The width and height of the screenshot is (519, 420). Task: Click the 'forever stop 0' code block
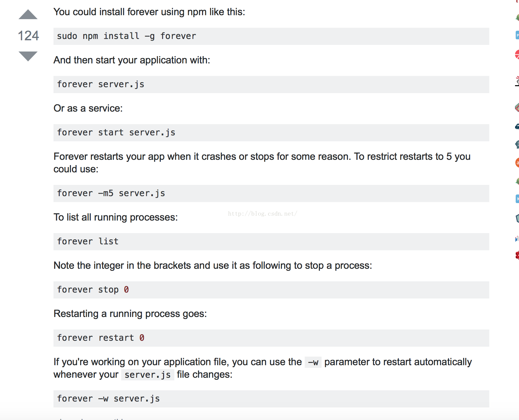(x=271, y=290)
